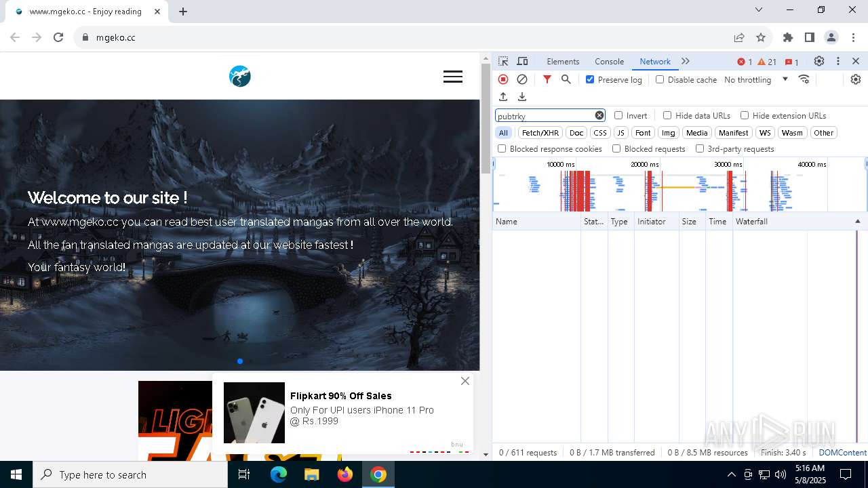Open DevTools settings gear icon

(x=819, y=61)
